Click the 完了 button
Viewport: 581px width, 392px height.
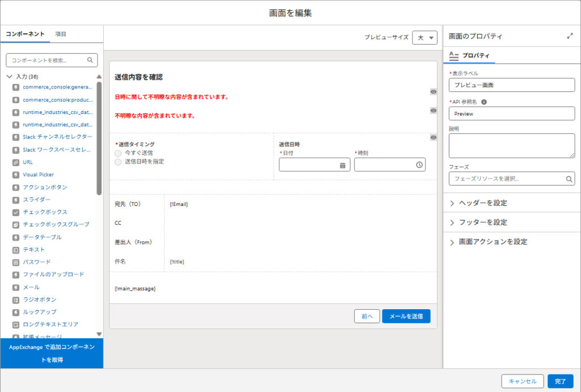(561, 381)
